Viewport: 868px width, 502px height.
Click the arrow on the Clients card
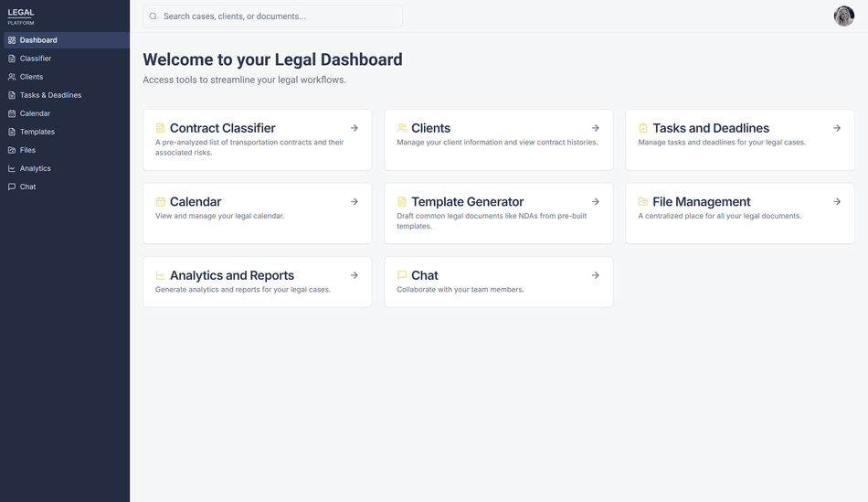pyautogui.click(x=595, y=128)
